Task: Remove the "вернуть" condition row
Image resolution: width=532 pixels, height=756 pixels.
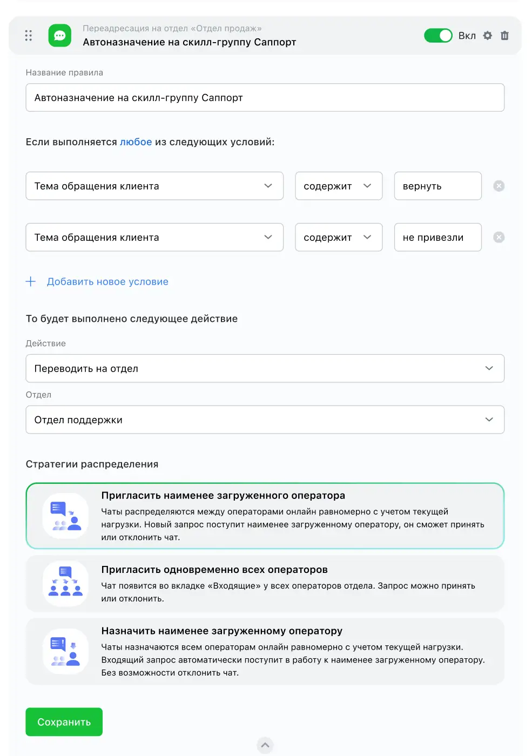Action: pos(499,186)
